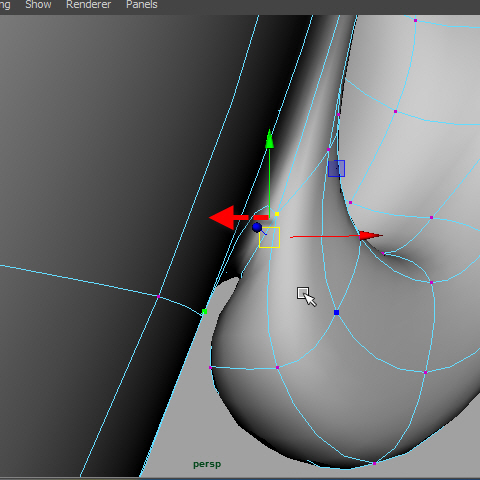Click the blue sphere Z-axis handle
480x480 pixels.
pyautogui.click(x=257, y=228)
